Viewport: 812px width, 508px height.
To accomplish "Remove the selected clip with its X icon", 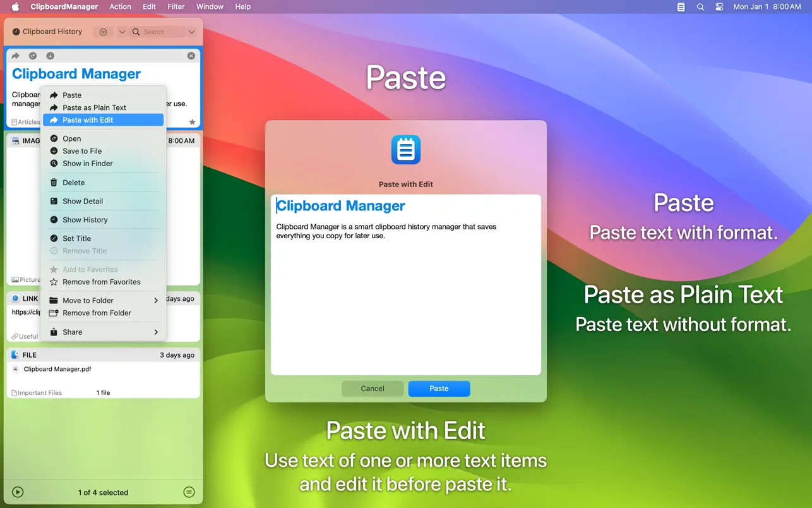I will pyautogui.click(x=191, y=56).
